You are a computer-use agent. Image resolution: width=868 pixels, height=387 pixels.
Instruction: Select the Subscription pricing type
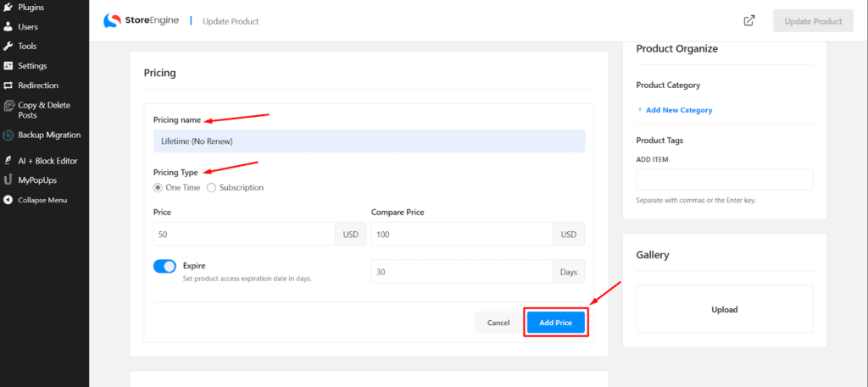211,187
